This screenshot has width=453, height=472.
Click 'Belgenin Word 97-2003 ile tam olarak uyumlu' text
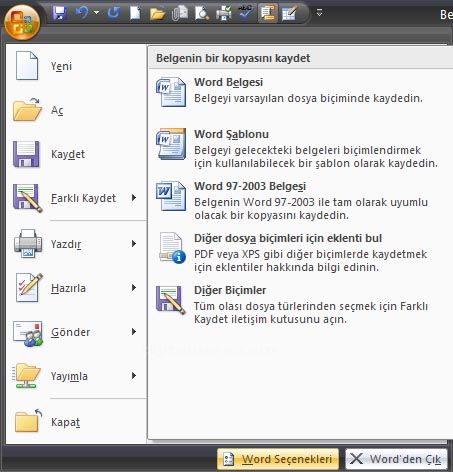coord(311,202)
